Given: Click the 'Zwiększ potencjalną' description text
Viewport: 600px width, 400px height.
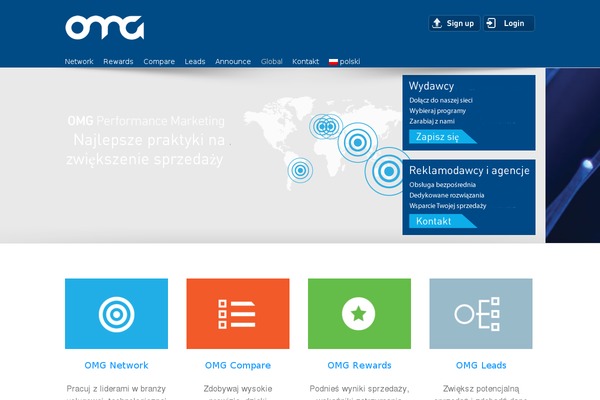Looking at the screenshot, I should pyautogui.click(x=481, y=389).
